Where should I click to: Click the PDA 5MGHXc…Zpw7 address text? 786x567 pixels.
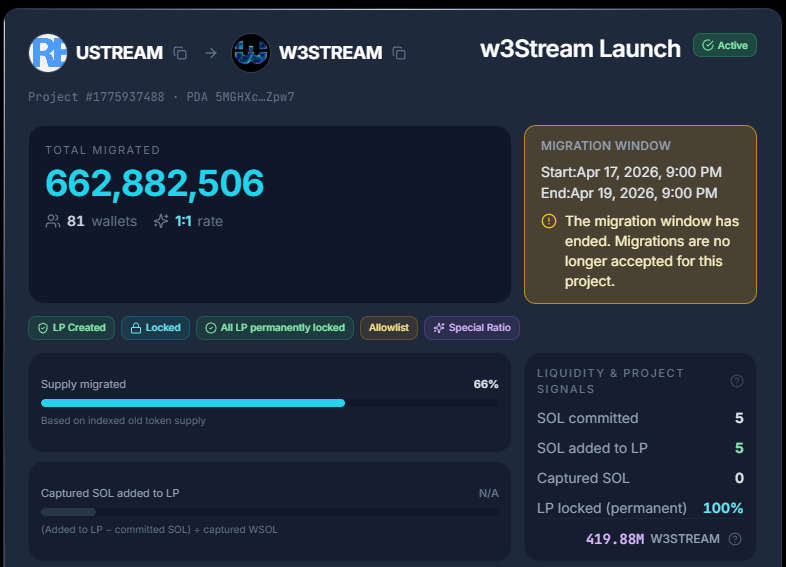click(x=241, y=97)
